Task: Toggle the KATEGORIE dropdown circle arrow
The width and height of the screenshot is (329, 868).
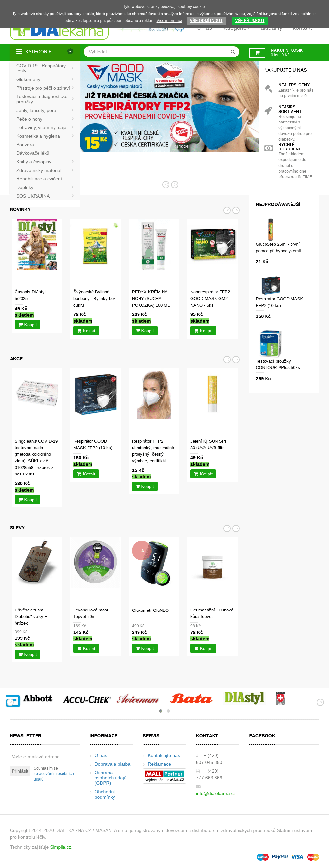Action: pos(70,52)
